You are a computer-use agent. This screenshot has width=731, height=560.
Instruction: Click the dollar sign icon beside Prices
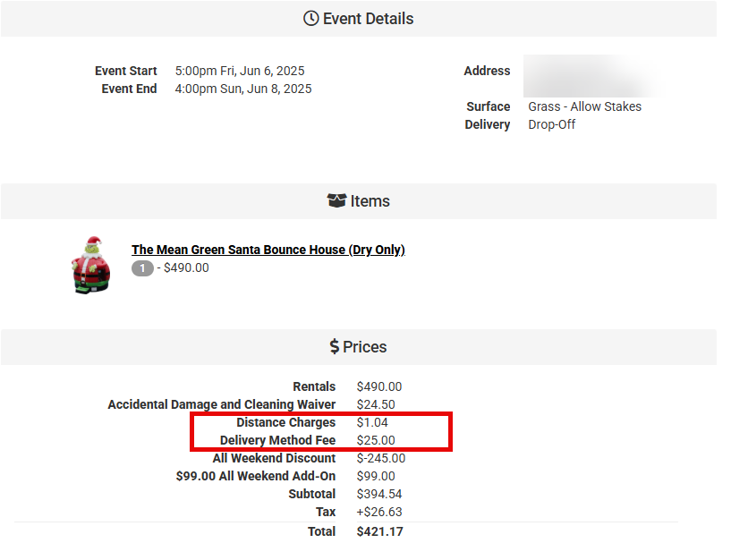point(334,347)
